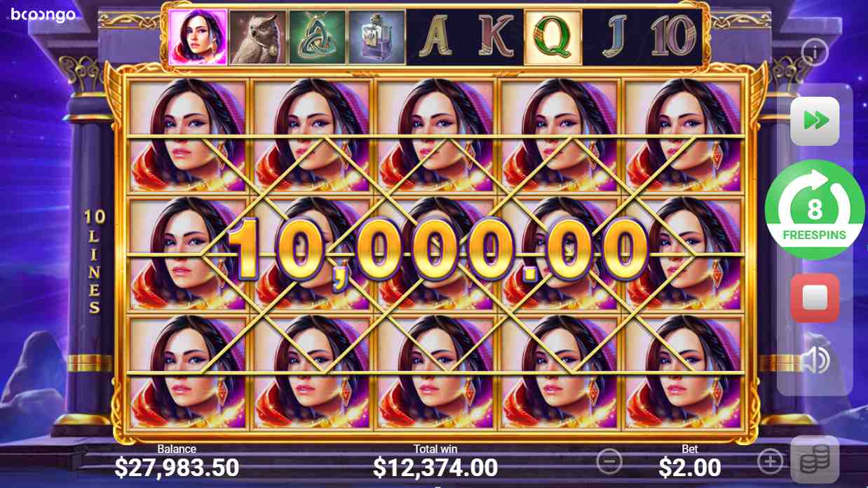The width and height of the screenshot is (868, 488).
Task: Click the info button
Action: [815, 51]
